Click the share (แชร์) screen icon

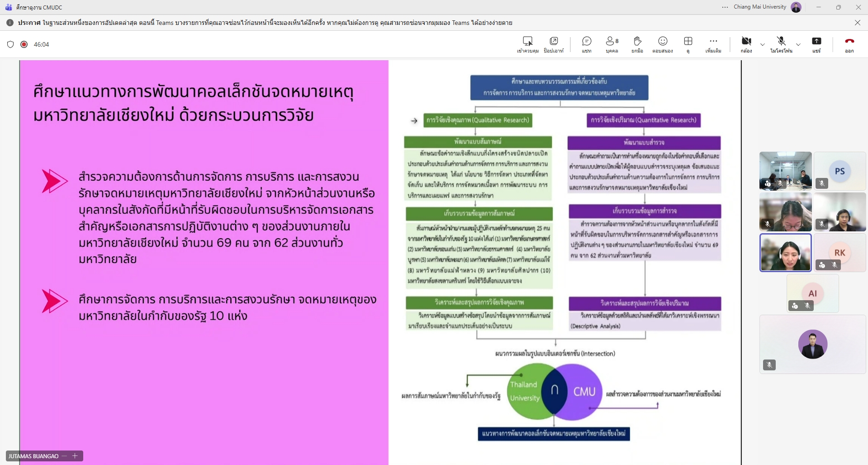click(816, 44)
